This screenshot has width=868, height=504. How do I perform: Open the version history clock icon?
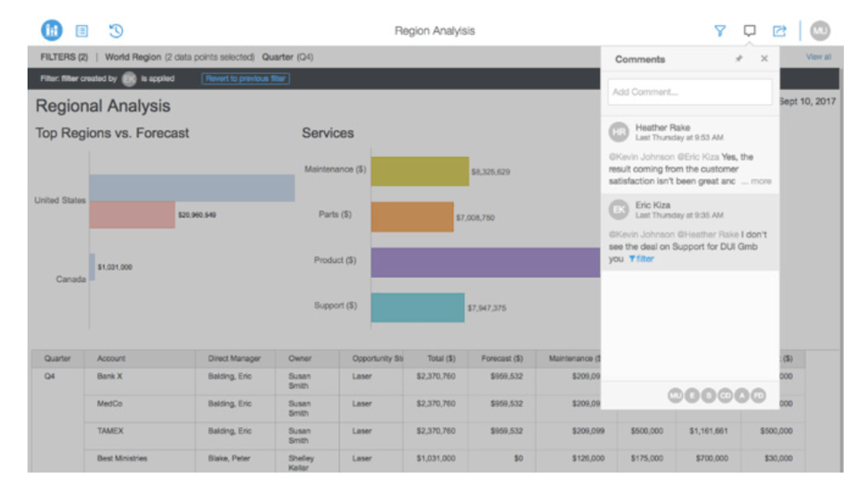pos(116,31)
